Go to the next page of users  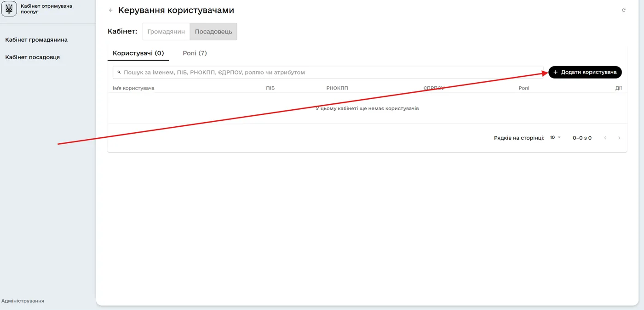[620, 138]
